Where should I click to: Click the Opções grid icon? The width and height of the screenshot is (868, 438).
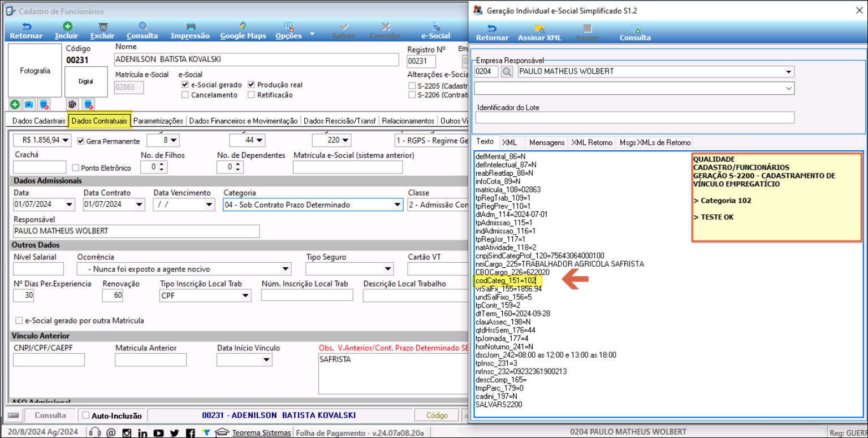point(288,27)
